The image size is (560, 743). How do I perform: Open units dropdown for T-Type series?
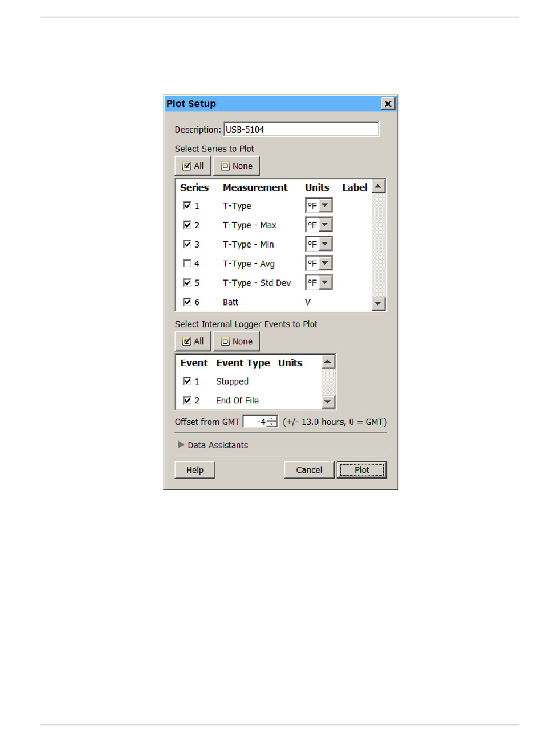tap(325, 205)
